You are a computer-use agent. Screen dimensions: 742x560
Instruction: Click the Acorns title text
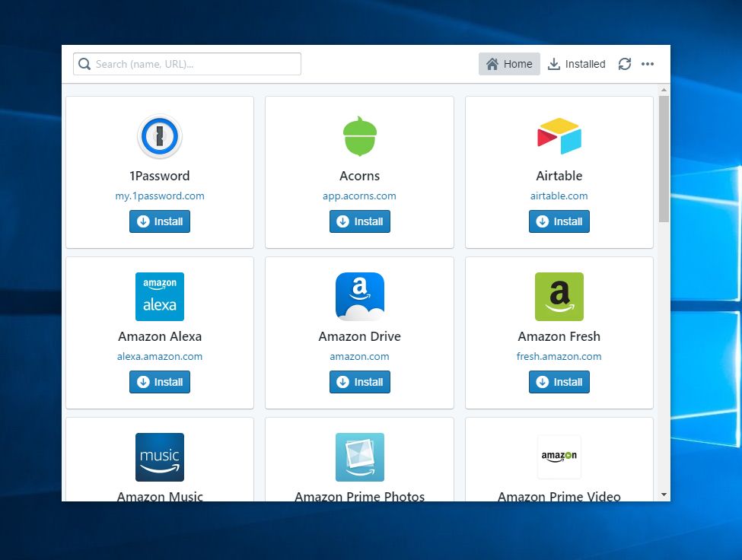point(360,176)
